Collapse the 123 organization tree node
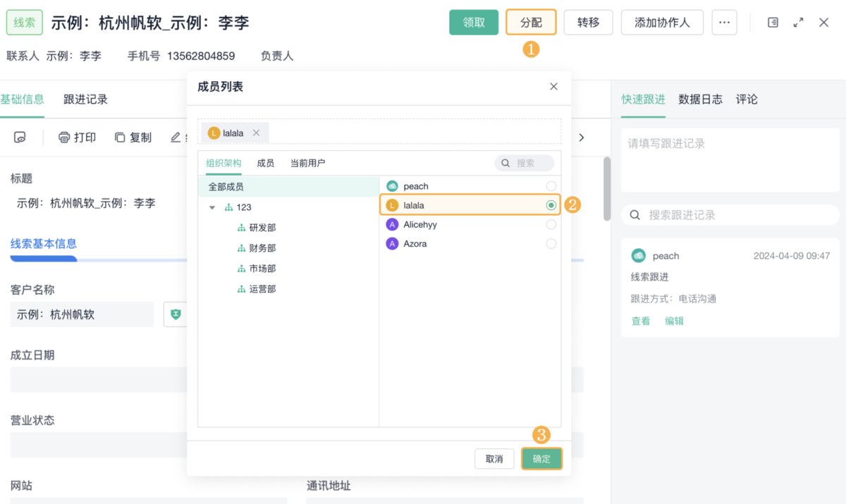Screen dimensions: 846x504 [212, 207]
